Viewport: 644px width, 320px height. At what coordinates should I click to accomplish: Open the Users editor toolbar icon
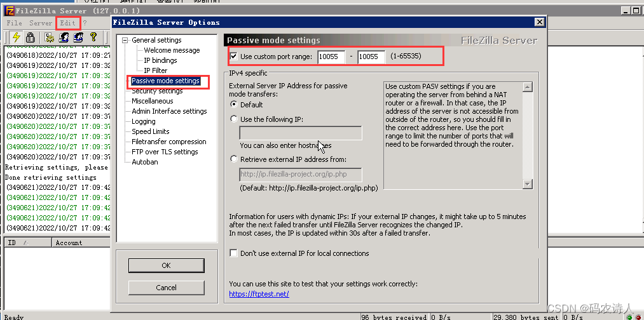64,37
